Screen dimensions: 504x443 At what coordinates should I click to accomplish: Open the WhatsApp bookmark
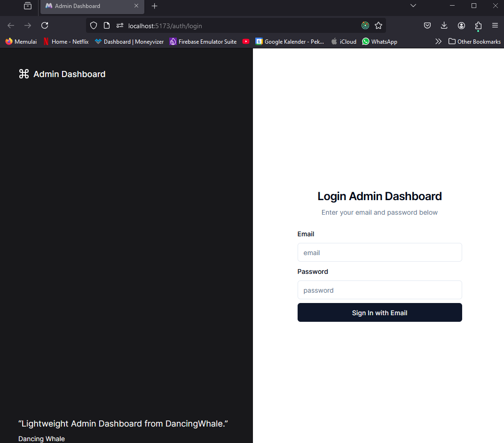[x=379, y=41]
